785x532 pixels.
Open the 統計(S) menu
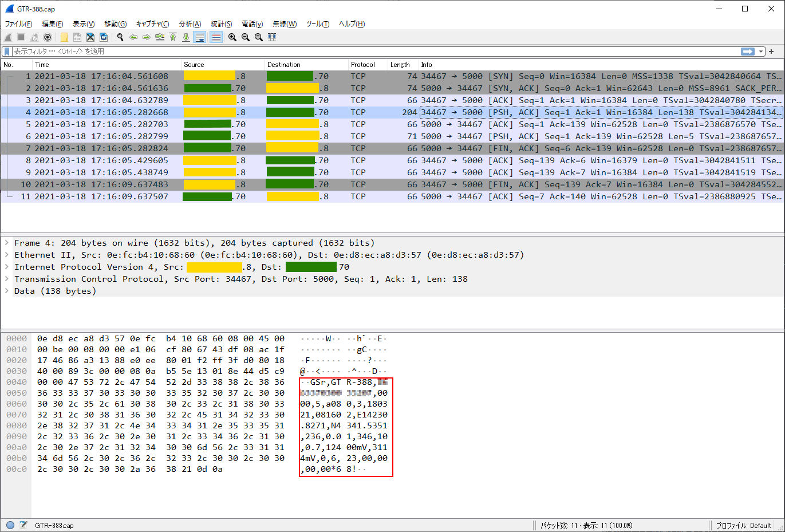221,23
